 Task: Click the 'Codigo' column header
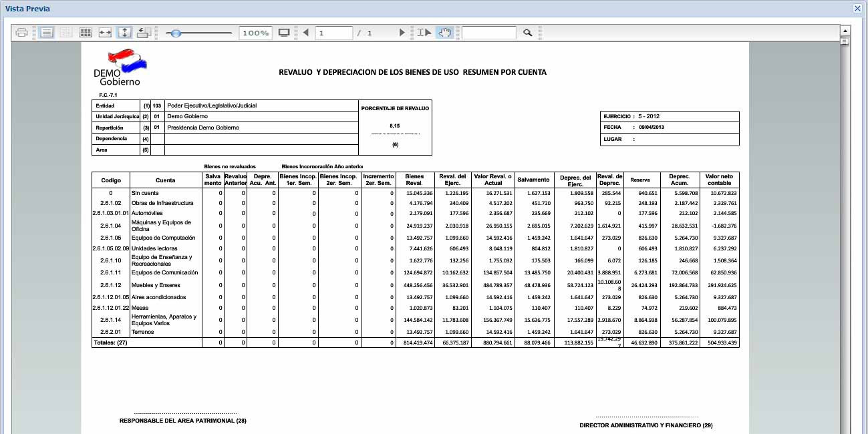(111, 180)
